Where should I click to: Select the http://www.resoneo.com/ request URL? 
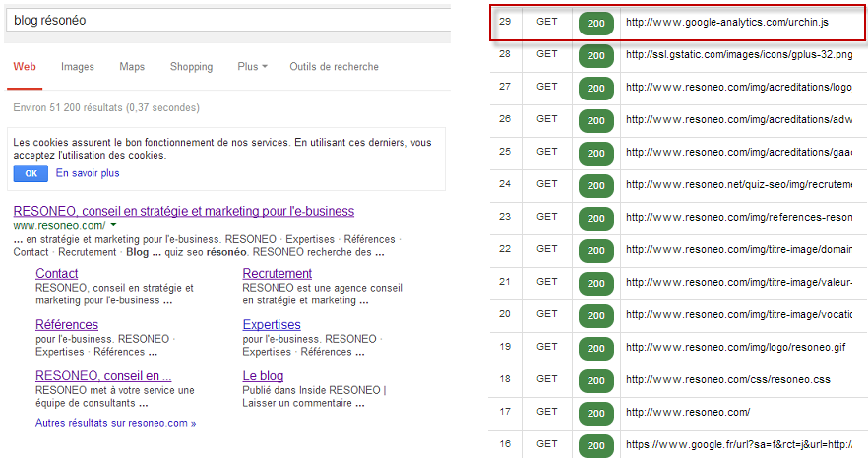(x=688, y=412)
